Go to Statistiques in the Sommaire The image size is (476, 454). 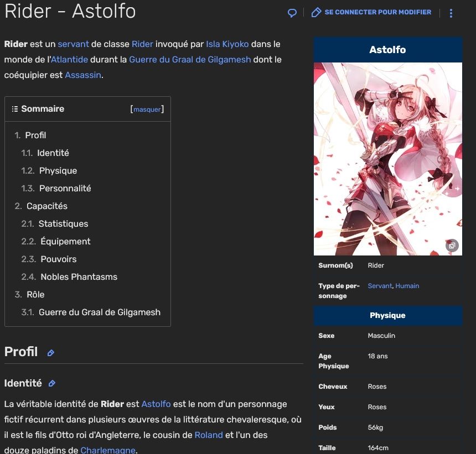coord(63,223)
